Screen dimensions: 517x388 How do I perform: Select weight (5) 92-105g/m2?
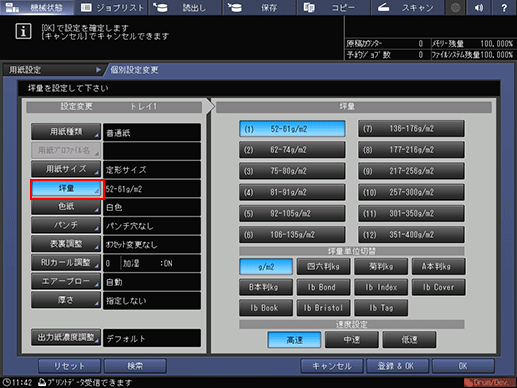292,213
